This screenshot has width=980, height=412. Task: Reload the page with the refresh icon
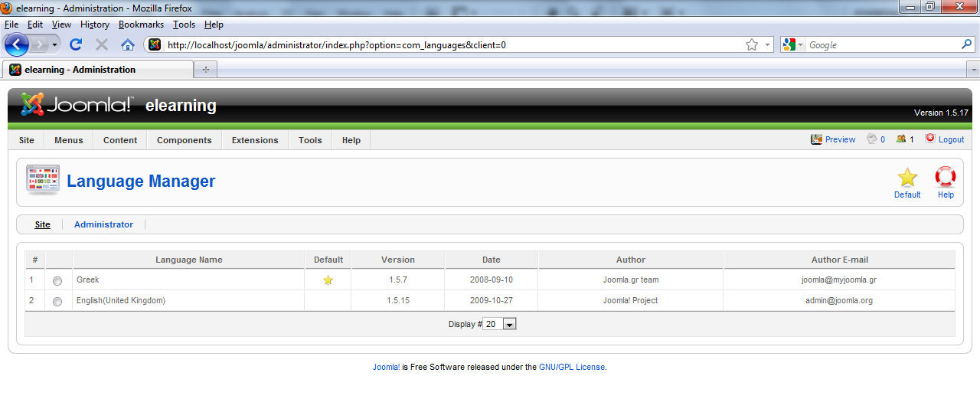[x=76, y=44]
